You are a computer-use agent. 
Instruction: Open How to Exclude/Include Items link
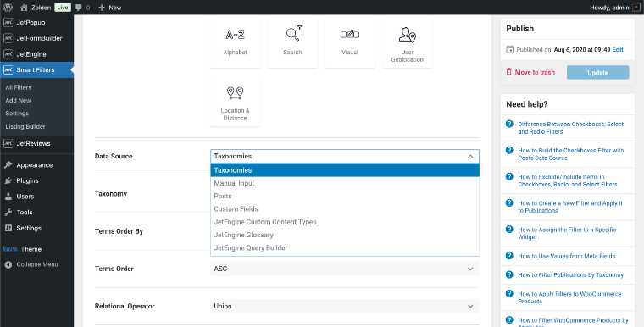(568, 180)
